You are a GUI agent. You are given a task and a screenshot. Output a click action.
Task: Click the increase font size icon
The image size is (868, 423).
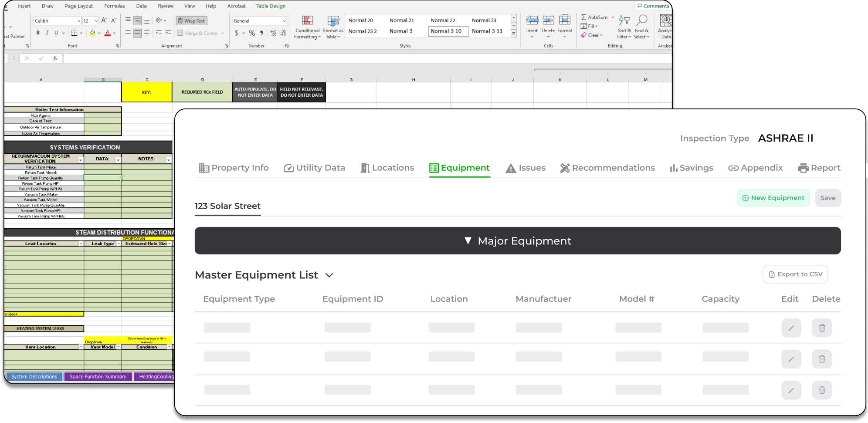[104, 20]
